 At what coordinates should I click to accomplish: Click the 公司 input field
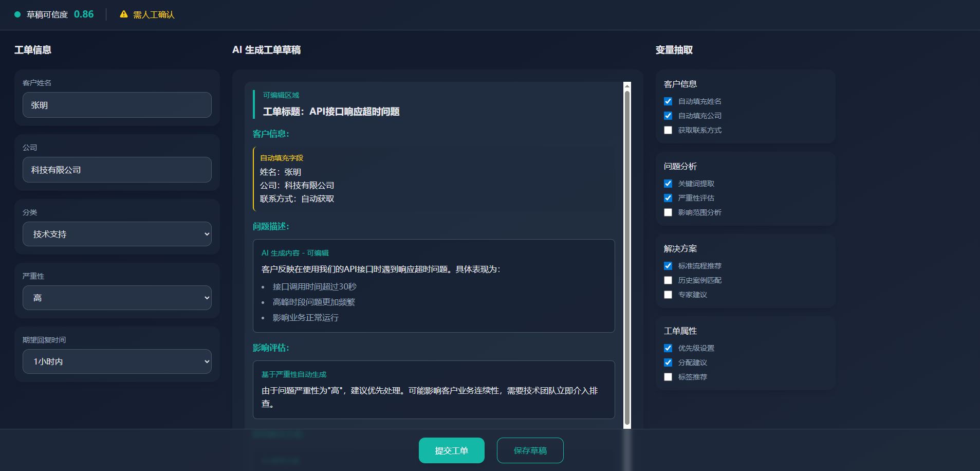[x=117, y=170]
